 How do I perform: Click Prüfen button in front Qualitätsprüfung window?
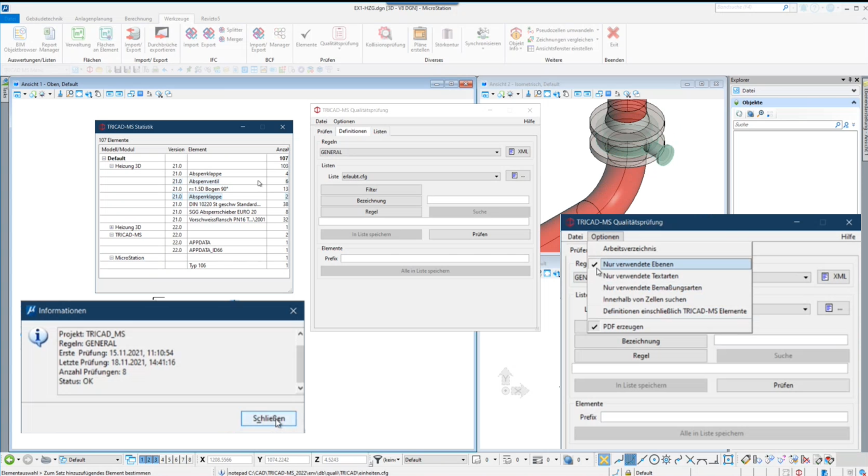(x=783, y=385)
